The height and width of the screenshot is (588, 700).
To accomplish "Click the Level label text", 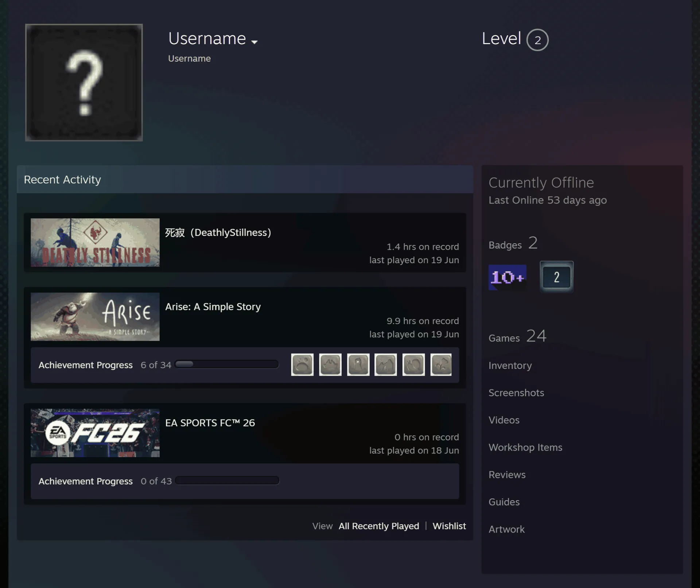I will 501,39.
